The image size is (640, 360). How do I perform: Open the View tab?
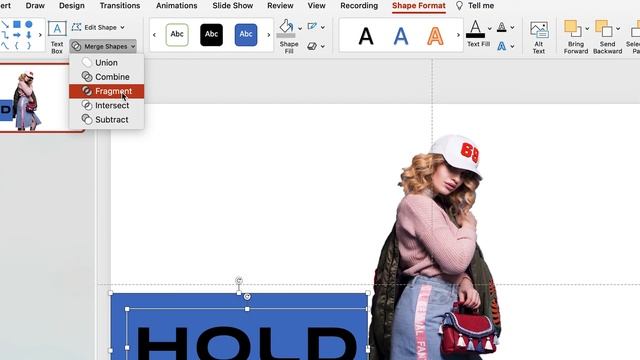(317, 6)
